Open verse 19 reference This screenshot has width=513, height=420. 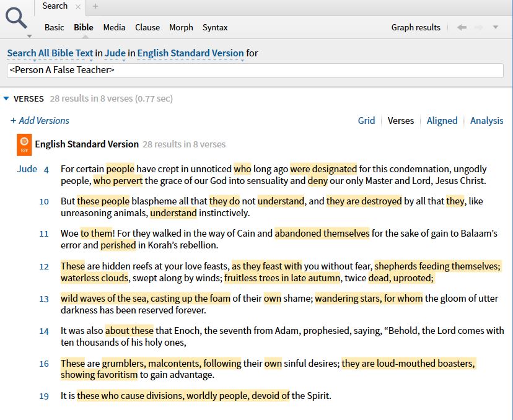coord(44,396)
